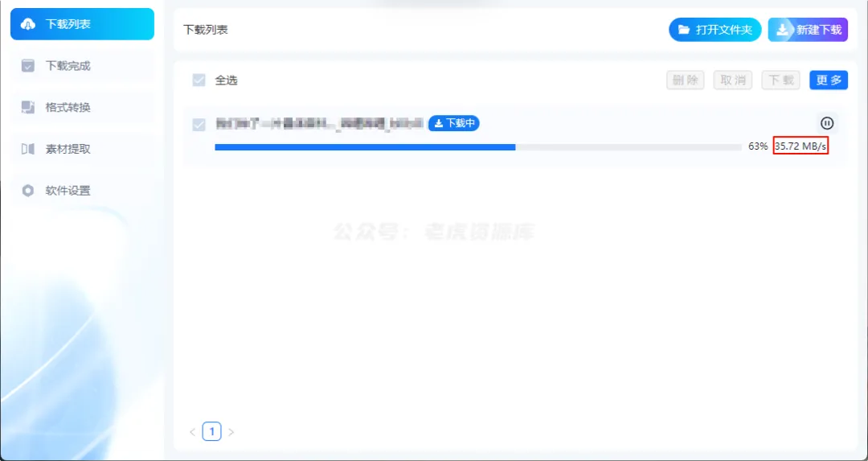Open 软件设置 in the sidebar
Viewport: 868px width, 461px height.
point(83,191)
